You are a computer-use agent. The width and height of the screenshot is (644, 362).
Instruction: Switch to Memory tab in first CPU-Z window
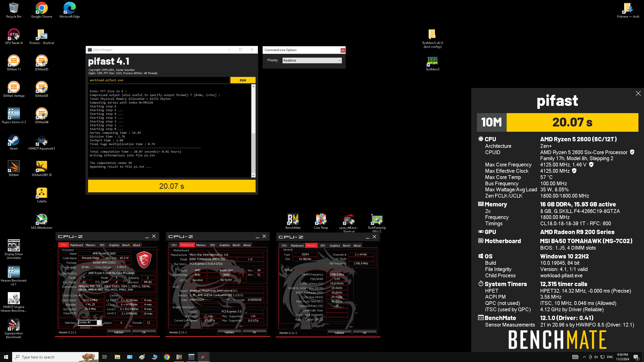pos(91,245)
